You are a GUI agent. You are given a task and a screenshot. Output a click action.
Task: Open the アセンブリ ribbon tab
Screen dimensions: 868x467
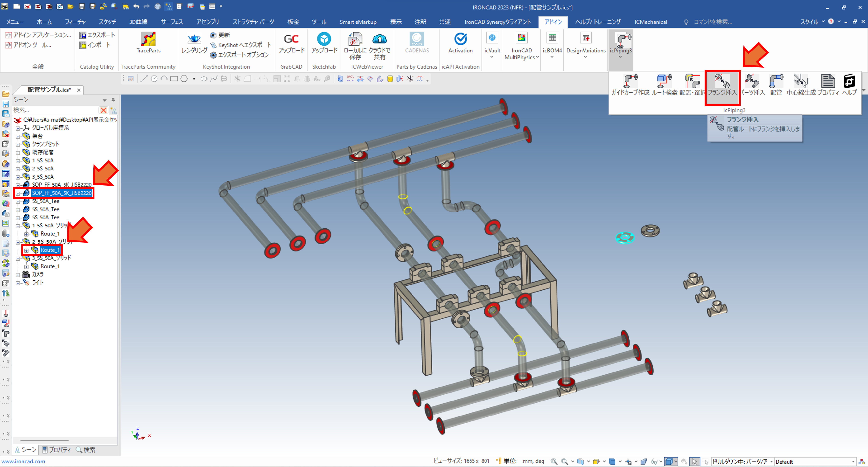tap(208, 22)
